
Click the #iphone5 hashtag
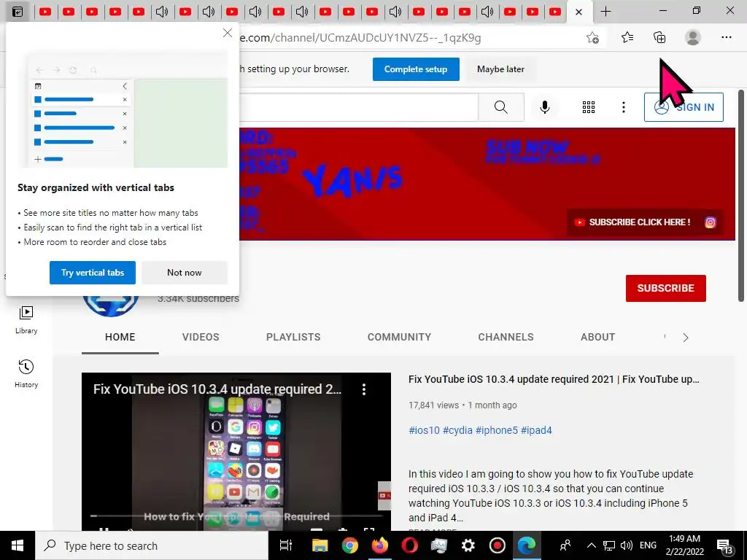tap(496, 430)
